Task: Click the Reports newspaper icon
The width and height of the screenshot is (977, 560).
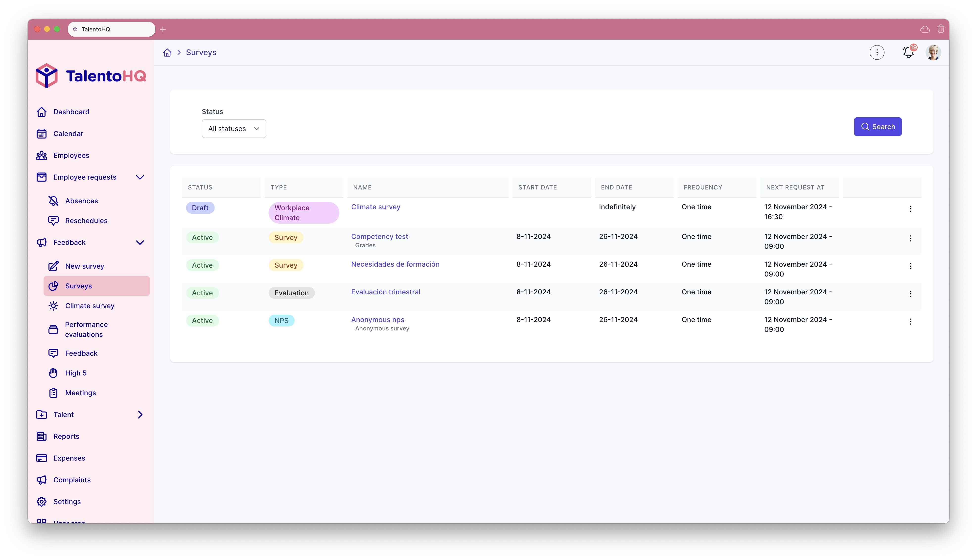Action: click(x=42, y=437)
